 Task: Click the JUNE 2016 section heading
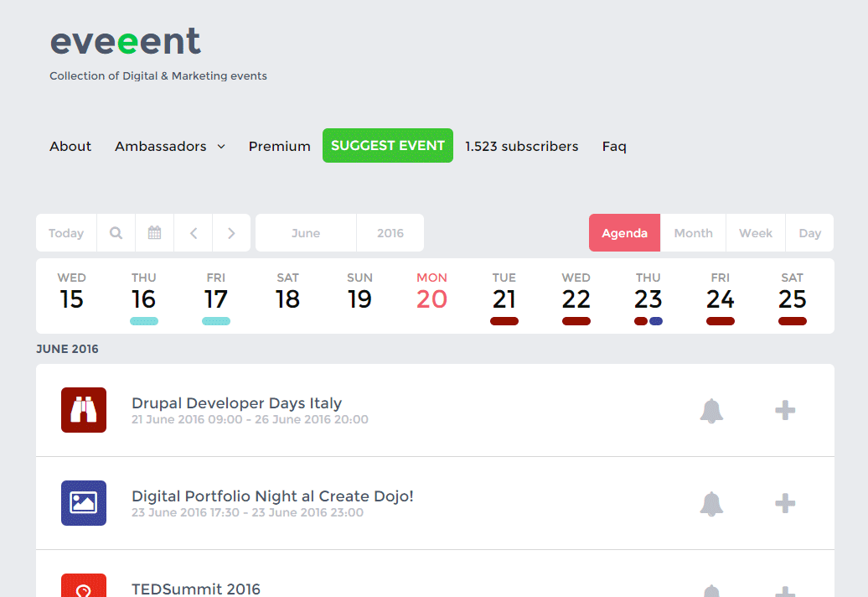click(67, 349)
